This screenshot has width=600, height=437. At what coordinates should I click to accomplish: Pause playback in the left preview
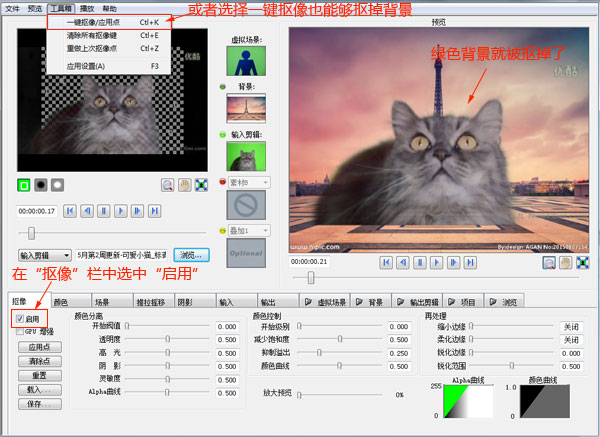104,211
